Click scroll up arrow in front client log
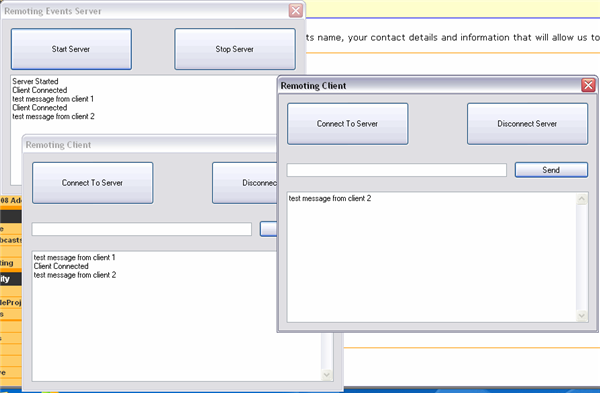Screen dimensions: 600x393 point(582,199)
